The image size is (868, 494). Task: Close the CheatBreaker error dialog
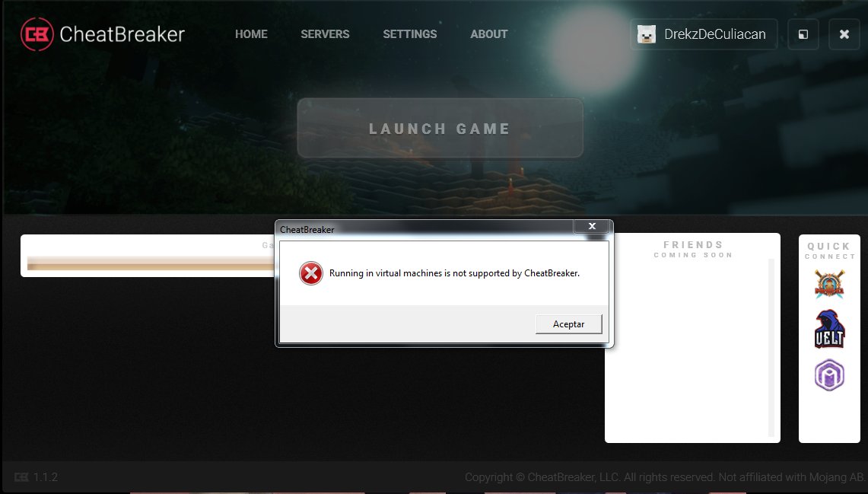(592, 226)
